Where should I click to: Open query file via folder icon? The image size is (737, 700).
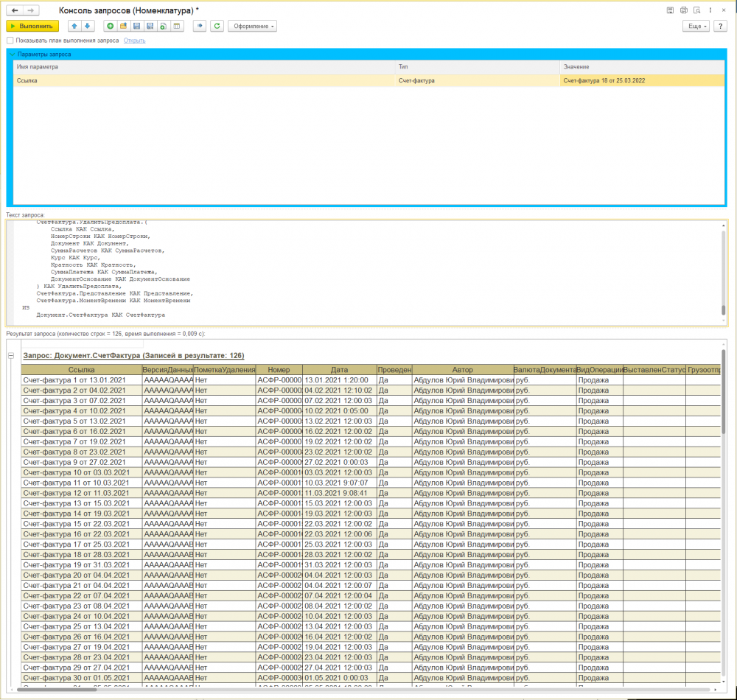[123, 26]
